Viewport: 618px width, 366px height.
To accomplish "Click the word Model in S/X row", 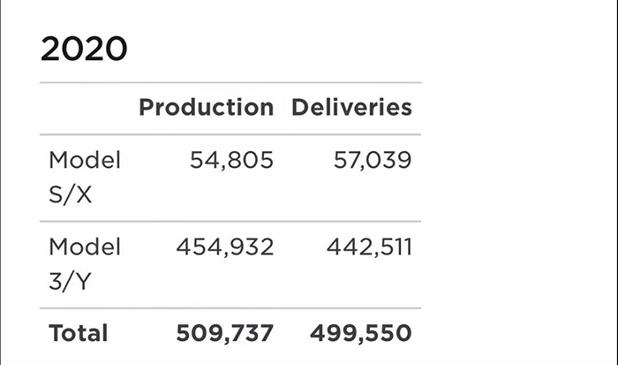I will (x=85, y=160).
